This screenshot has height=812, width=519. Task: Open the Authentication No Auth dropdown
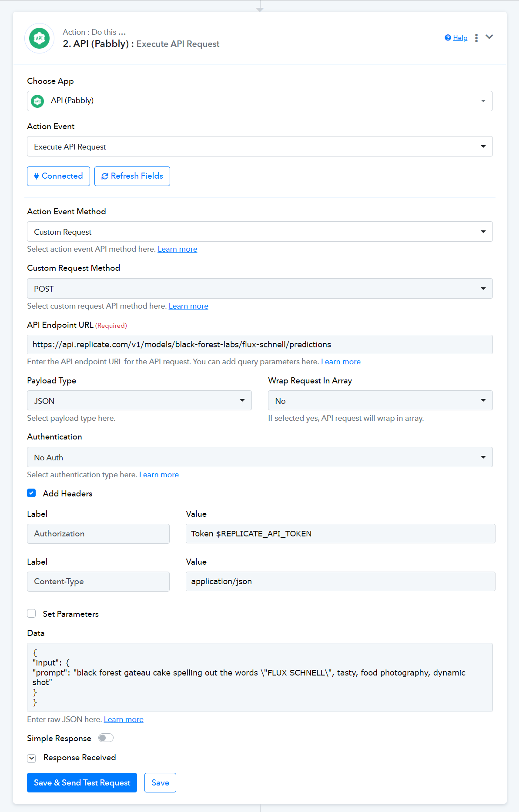tap(260, 457)
